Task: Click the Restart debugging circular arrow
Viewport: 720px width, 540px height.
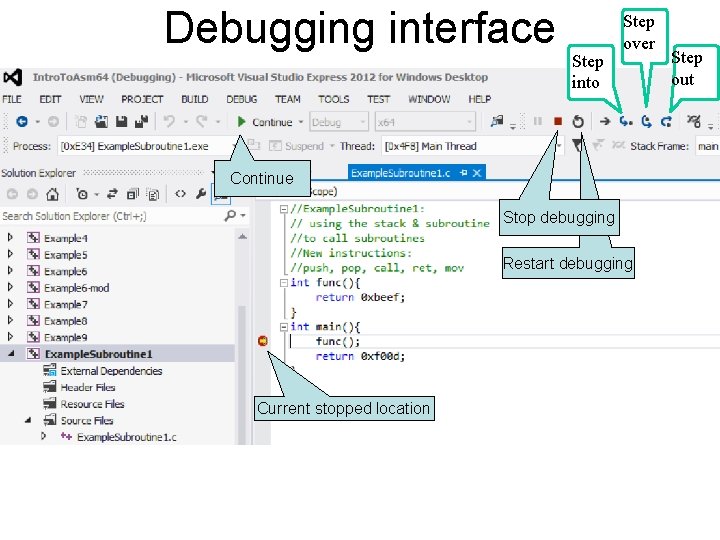Action: (578, 122)
